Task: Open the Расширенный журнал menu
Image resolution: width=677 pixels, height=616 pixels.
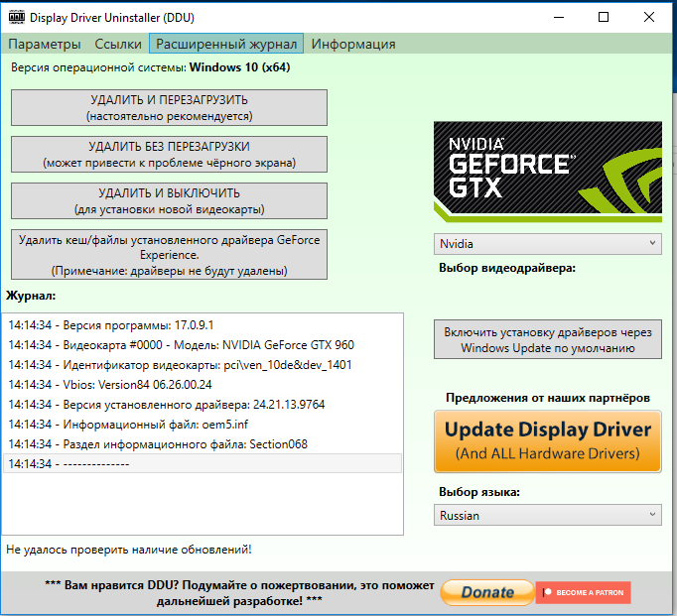Action: pyautogui.click(x=226, y=44)
